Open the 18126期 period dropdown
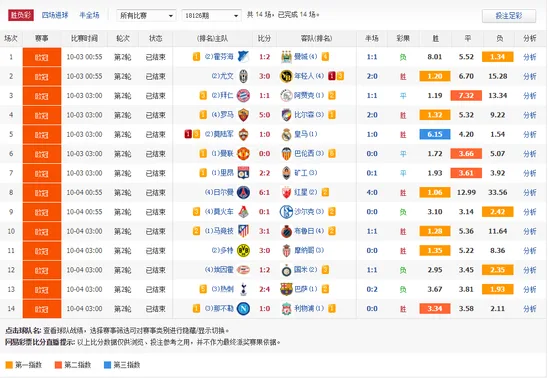This screenshot has width=550, height=378. pyautogui.click(x=211, y=15)
